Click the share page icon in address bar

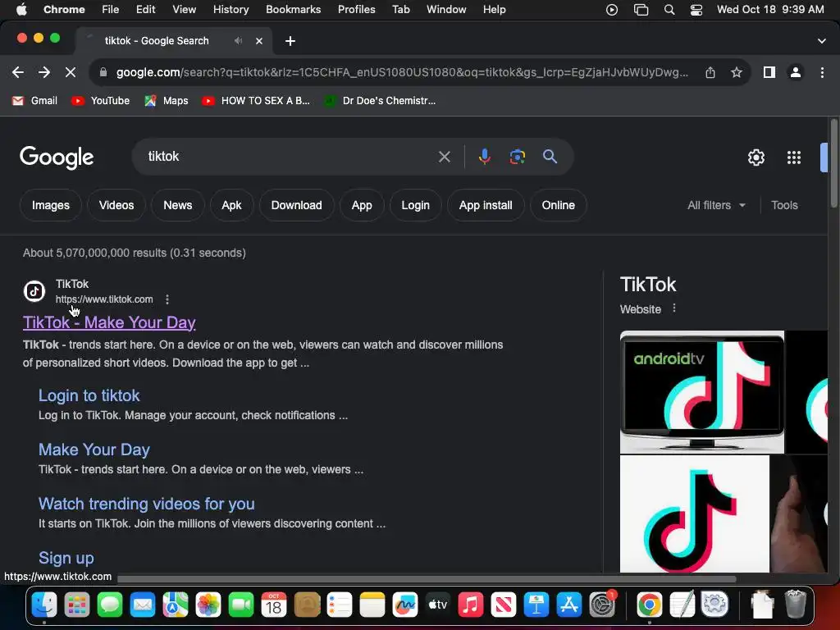(710, 72)
